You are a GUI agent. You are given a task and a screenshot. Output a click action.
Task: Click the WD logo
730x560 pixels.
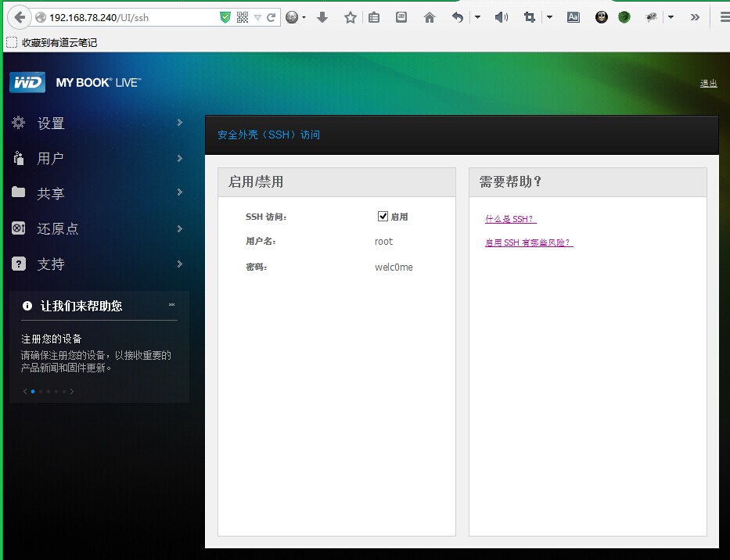27,82
